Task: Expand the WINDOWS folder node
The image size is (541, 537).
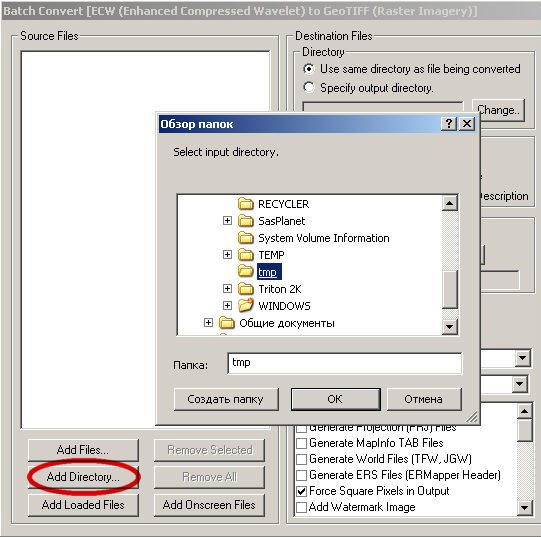Action: 227,305
